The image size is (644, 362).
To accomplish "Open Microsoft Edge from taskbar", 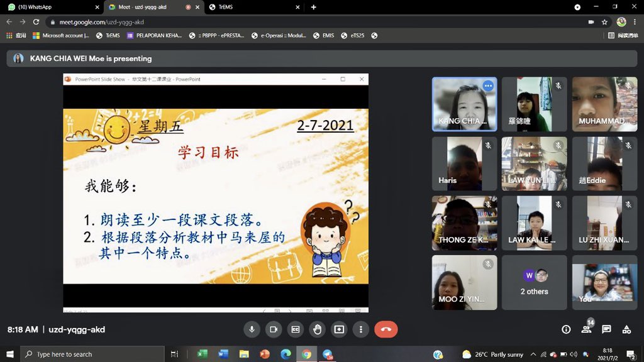I will point(286,354).
